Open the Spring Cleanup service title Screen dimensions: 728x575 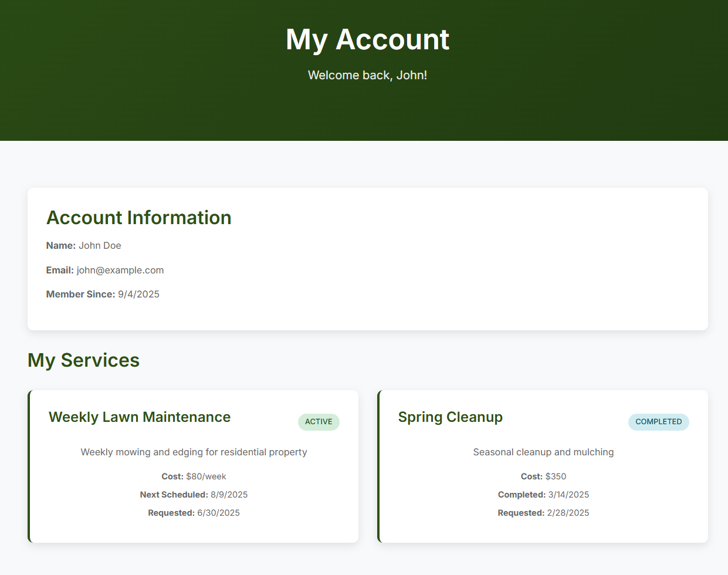point(450,417)
